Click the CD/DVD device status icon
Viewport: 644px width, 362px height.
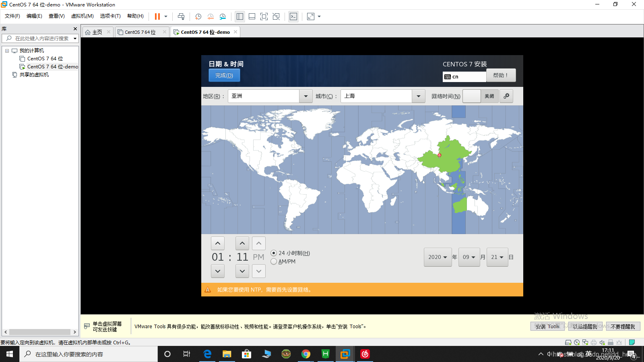point(577,342)
